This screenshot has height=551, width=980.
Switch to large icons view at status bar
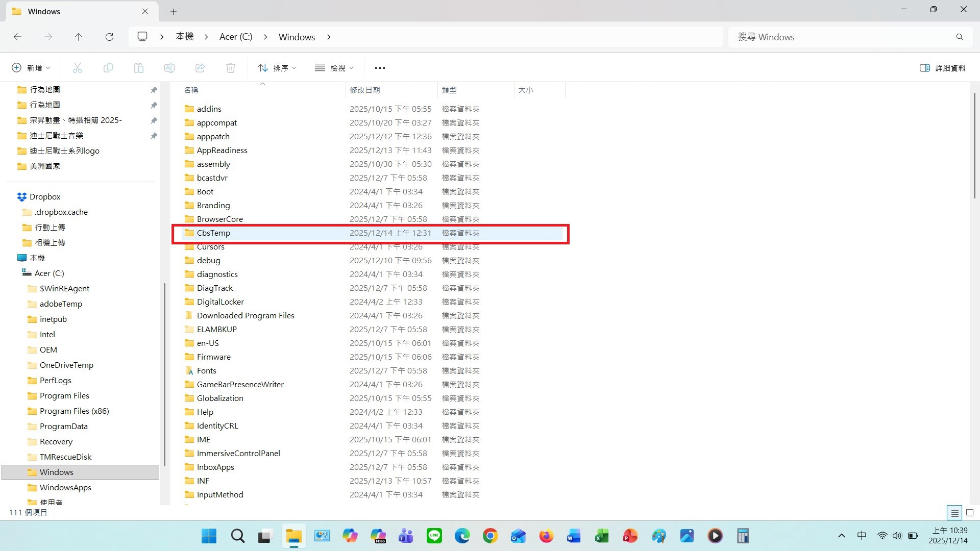pos(969,513)
